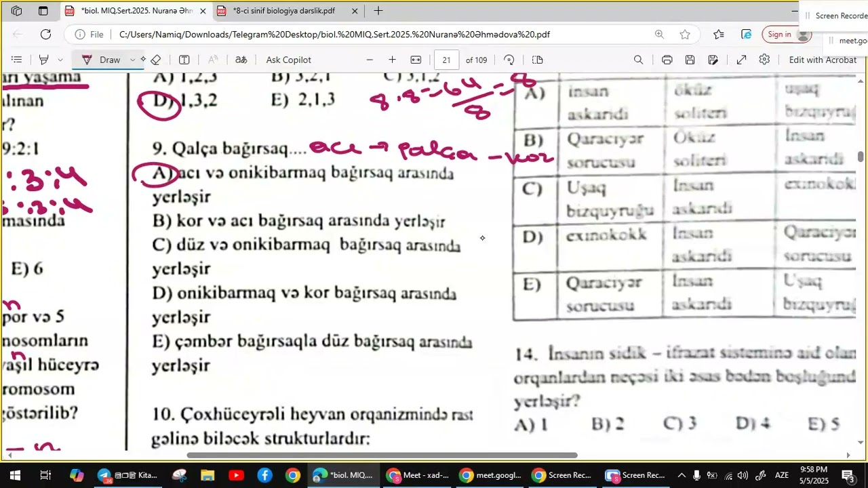Select the Erase tool

coord(156,60)
